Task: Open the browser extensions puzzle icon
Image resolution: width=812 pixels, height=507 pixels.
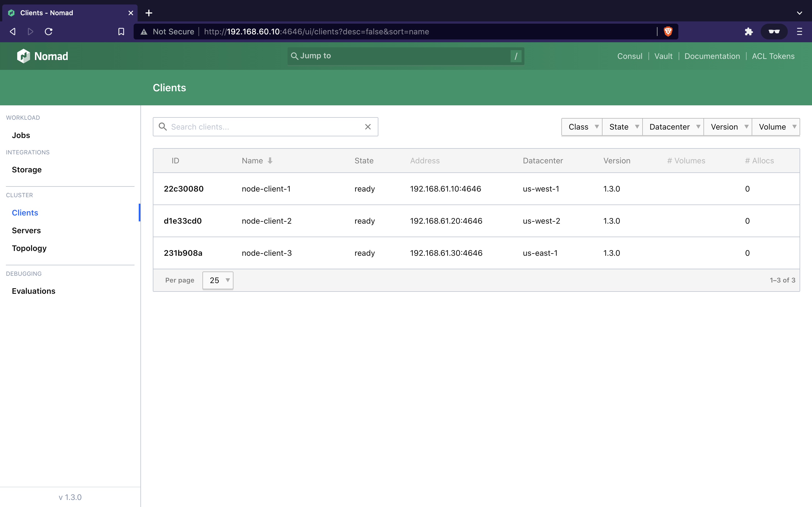Action: pos(749,32)
